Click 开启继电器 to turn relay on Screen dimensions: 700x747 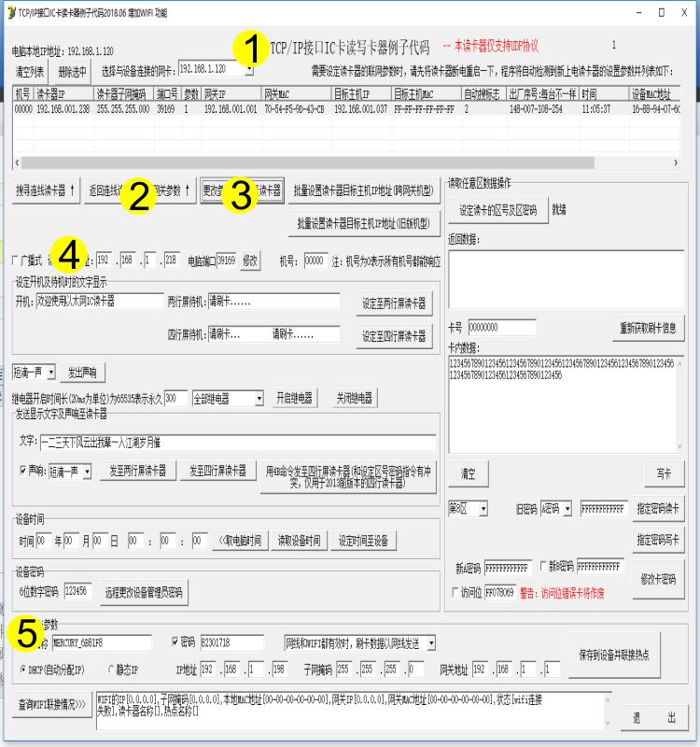click(294, 398)
